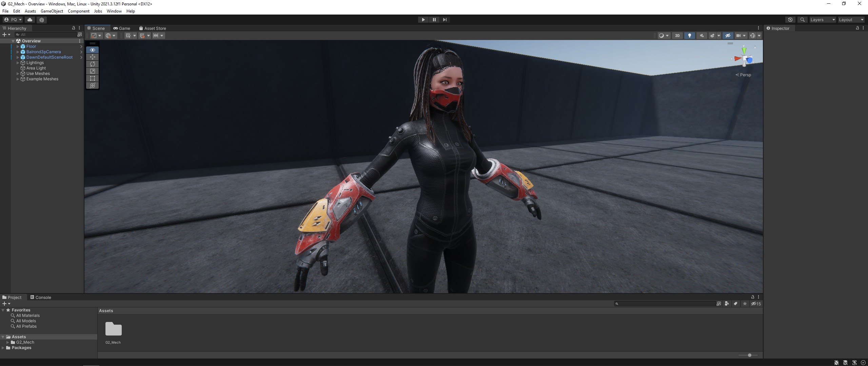Open the Layout dropdown
The height and width of the screenshot is (366, 868).
851,20
